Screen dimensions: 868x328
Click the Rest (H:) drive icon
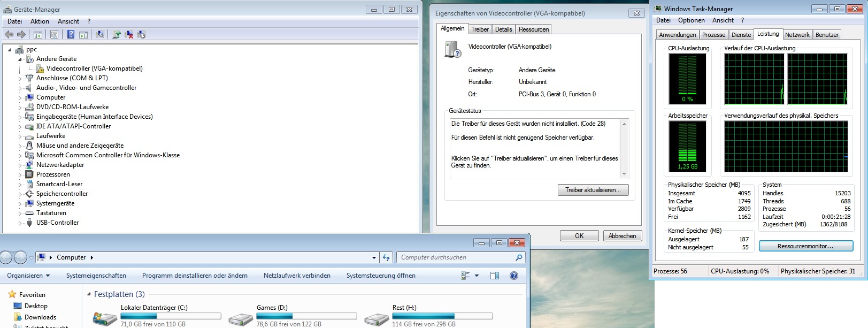(377, 319)
